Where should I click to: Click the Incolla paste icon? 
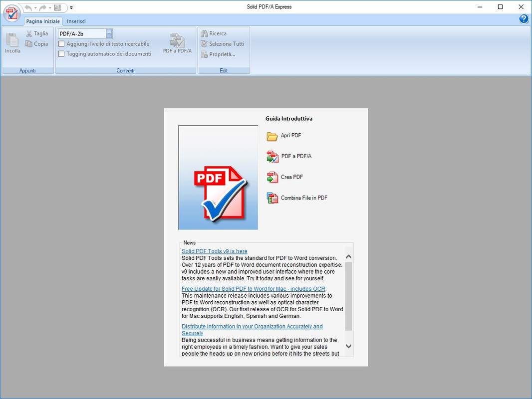[12, 40]
